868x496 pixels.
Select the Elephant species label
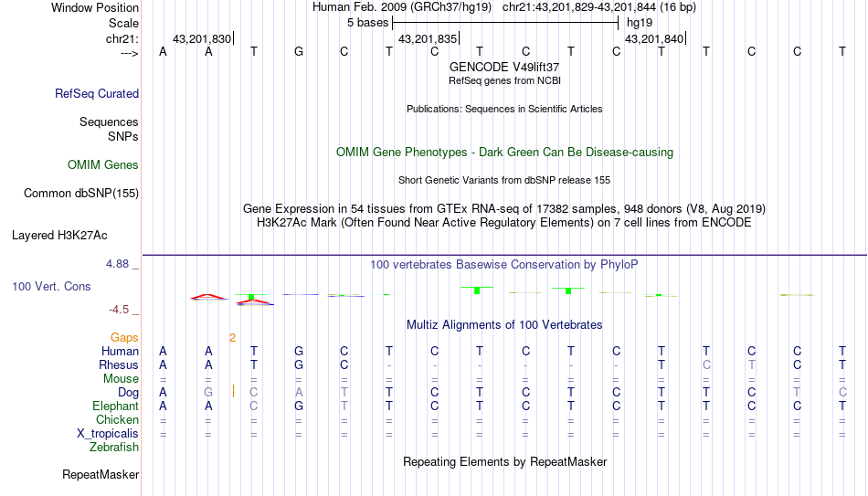[116, 406]
